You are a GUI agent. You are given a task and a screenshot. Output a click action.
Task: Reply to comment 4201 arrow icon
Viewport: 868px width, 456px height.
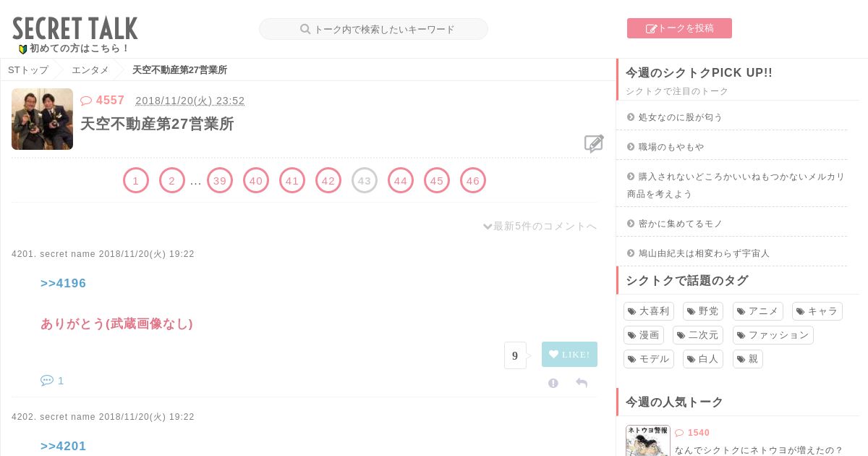tap(582, 383)
